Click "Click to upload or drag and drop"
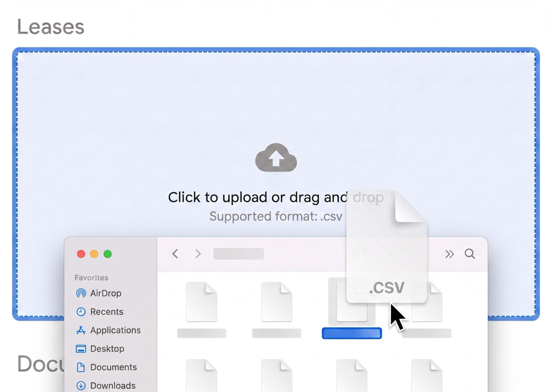 coord(276,197)
